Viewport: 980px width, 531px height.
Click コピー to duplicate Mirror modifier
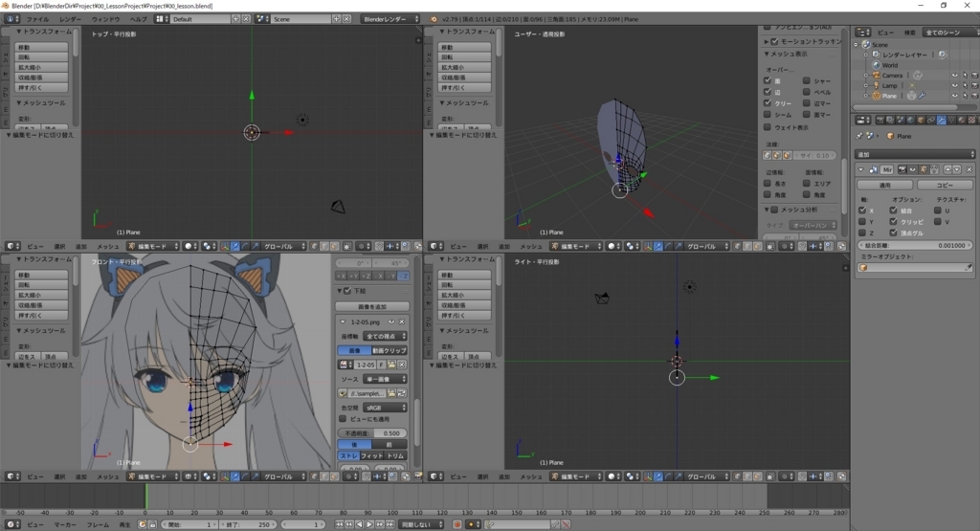[x=945, y=185]
